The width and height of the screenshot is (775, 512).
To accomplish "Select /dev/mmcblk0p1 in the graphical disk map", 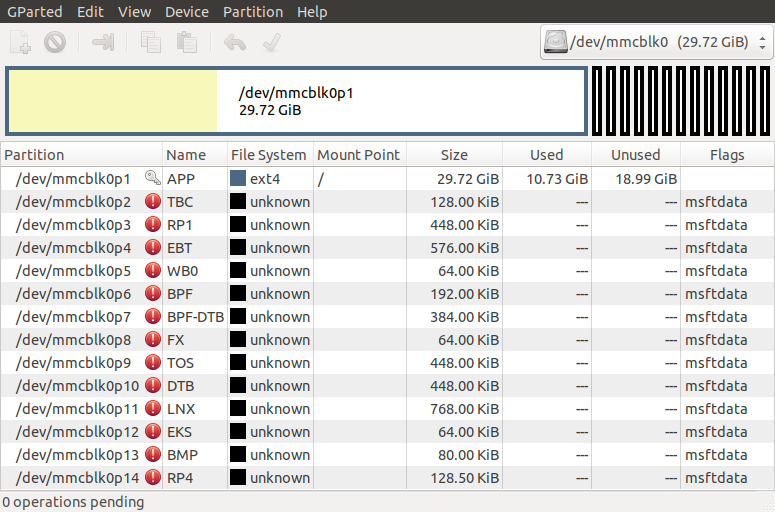I will pos(296,101).
